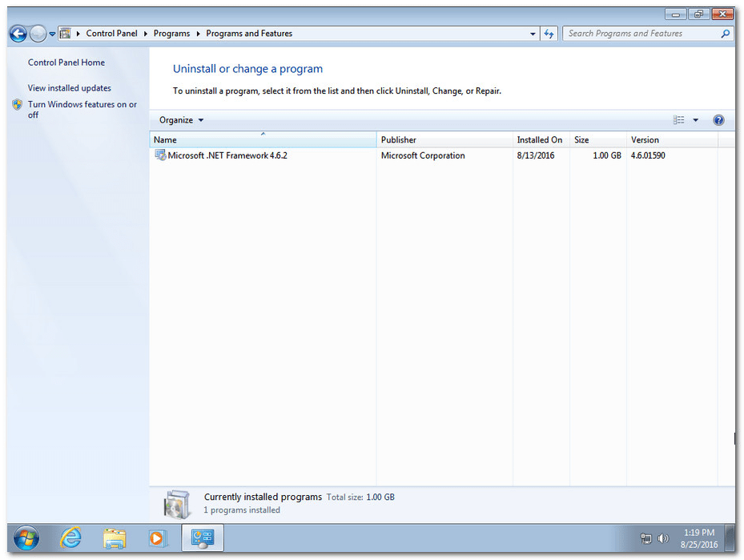Sort the program list by Publisher
The height and width of the screenshot is (560, 744).
(x=398, y=139)
